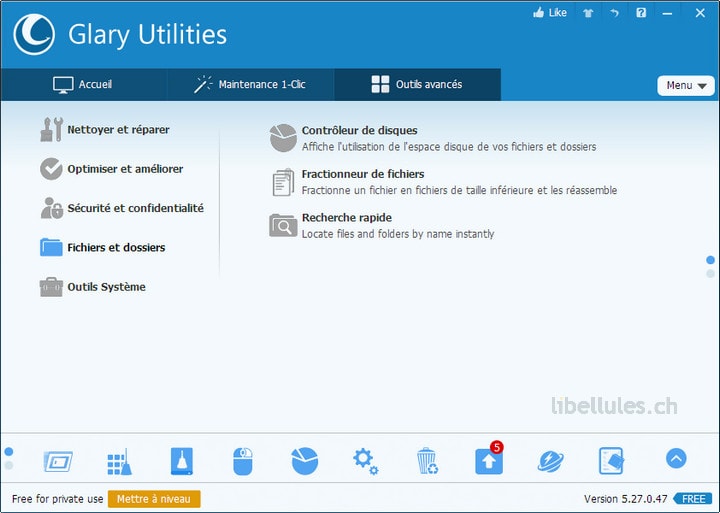Image resolution: width=720 pixels, height=513 pixels.
Task: Select the Outils avancés tab
Action: [x=417, y=85]
